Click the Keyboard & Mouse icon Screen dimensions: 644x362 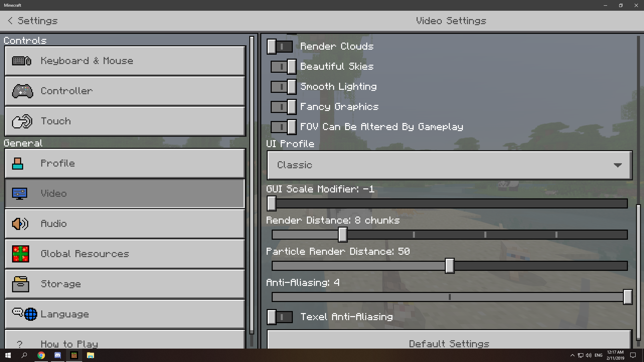(21, 61)
